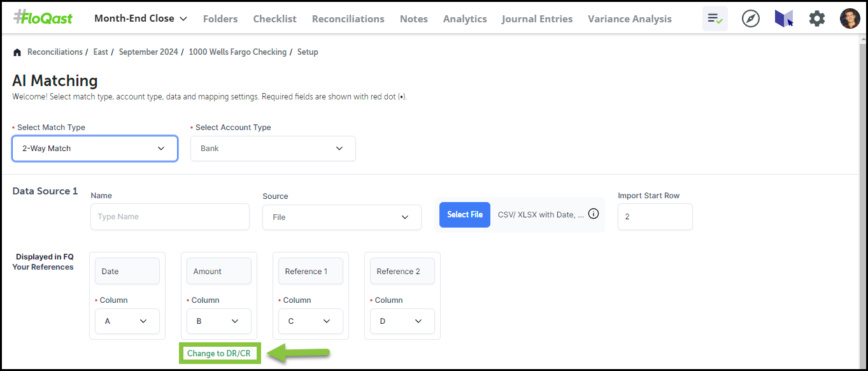Choose column for Reference 2 field
This screenshot has width=868, height=371.
(x=402, y=321)
